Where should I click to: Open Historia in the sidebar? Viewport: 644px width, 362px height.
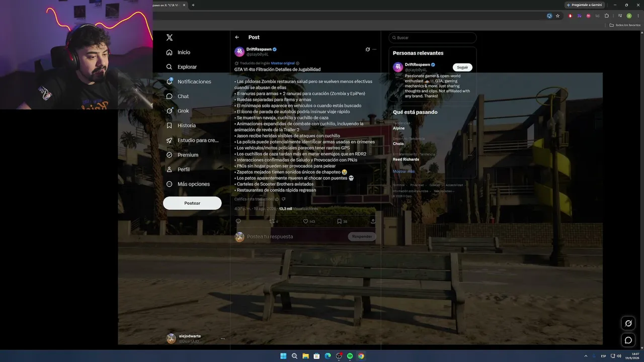[x=181, y=125]
